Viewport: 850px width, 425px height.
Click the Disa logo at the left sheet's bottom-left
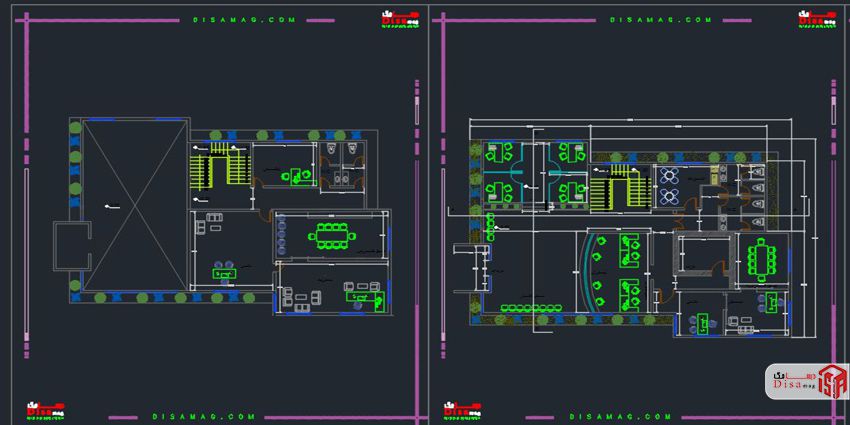click(44, 410)
